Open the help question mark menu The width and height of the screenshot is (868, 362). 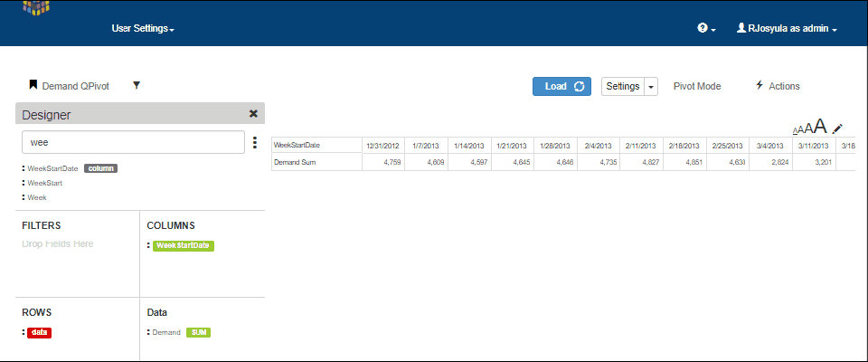[706, 28]
